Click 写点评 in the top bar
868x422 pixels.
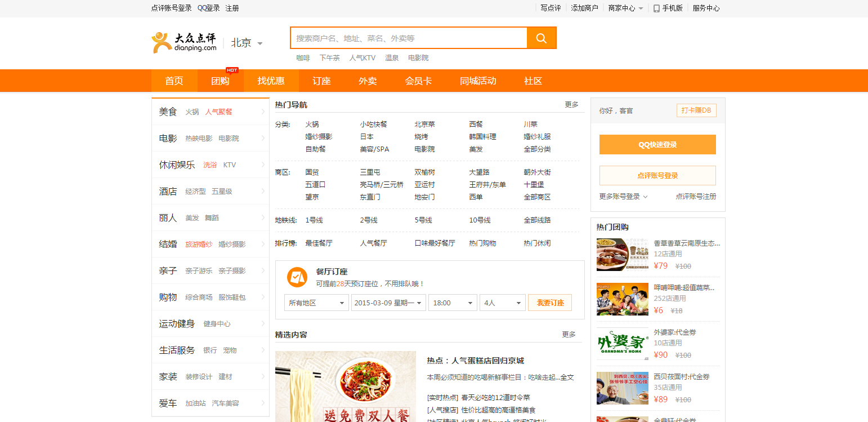tap(551, 8)
